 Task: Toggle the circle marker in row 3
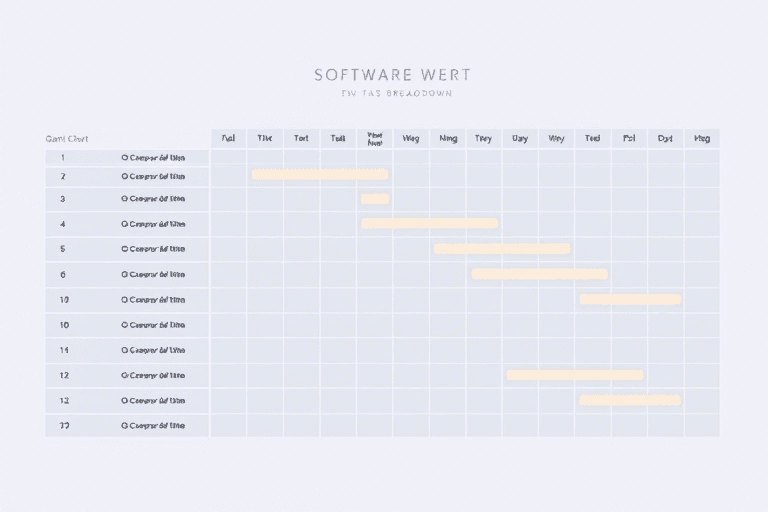click(x=125, y=199)
